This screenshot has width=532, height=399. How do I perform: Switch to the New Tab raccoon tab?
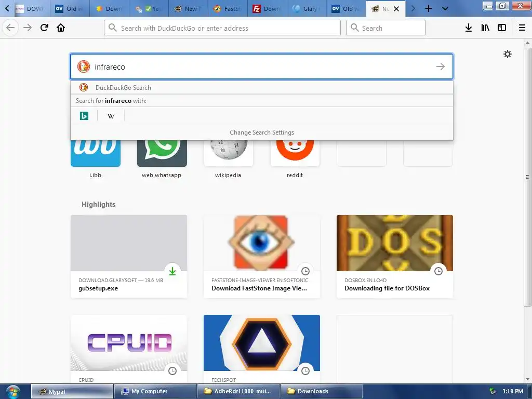pyautogui.click(x=188, y=9)
